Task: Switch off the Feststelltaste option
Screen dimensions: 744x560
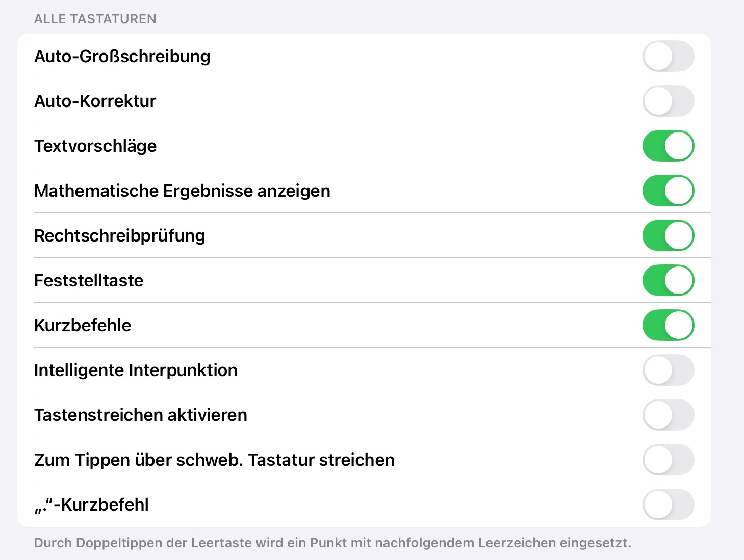Action: pyautogui.click(x=668, y=280)
